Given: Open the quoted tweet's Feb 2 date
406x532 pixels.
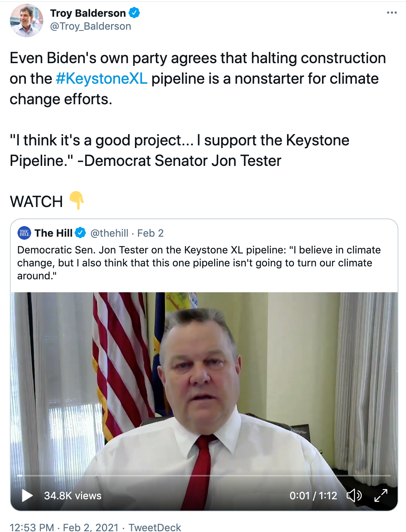Looking at the screenshot, I should (x=151, y=233).
